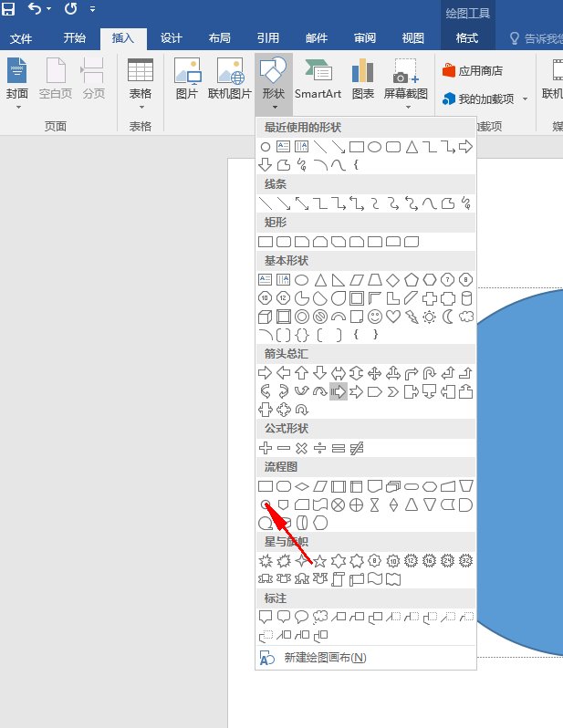Click the 联机图片 (Online Pictures) button
This screenshot has height=728, width=563.
[x=229, y=79]
